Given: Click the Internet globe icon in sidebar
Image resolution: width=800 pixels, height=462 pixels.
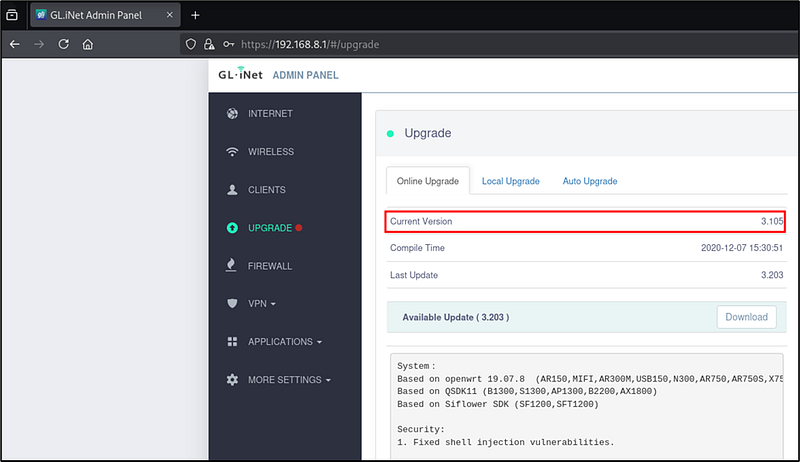Looking at the screenshot, I should click(232, 114).
